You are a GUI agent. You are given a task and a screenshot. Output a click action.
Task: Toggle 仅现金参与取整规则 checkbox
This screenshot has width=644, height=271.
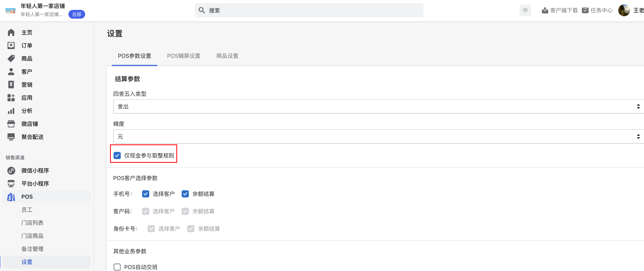click(x=117, y=155)
